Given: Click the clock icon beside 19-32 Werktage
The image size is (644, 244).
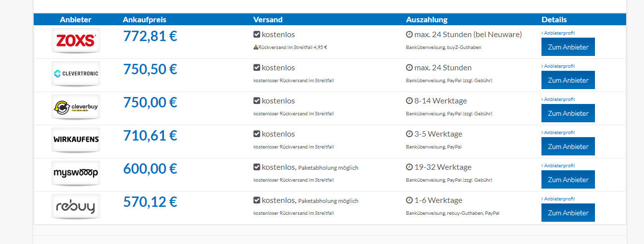Looking at the screenshot, I should pyautogui.click(x=409, y=167).
